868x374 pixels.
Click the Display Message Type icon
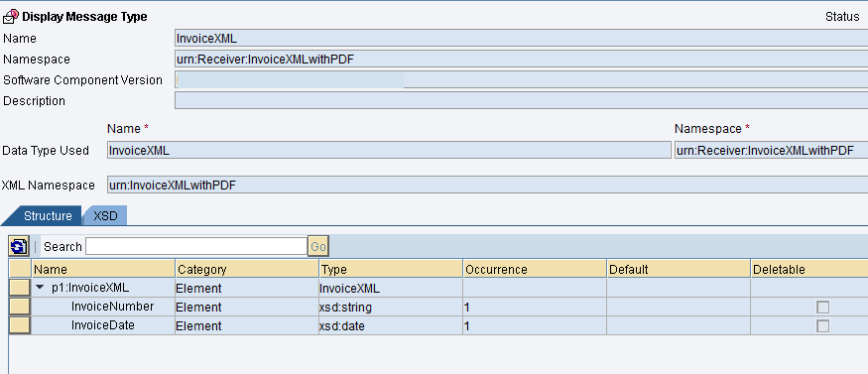(11, 16)
